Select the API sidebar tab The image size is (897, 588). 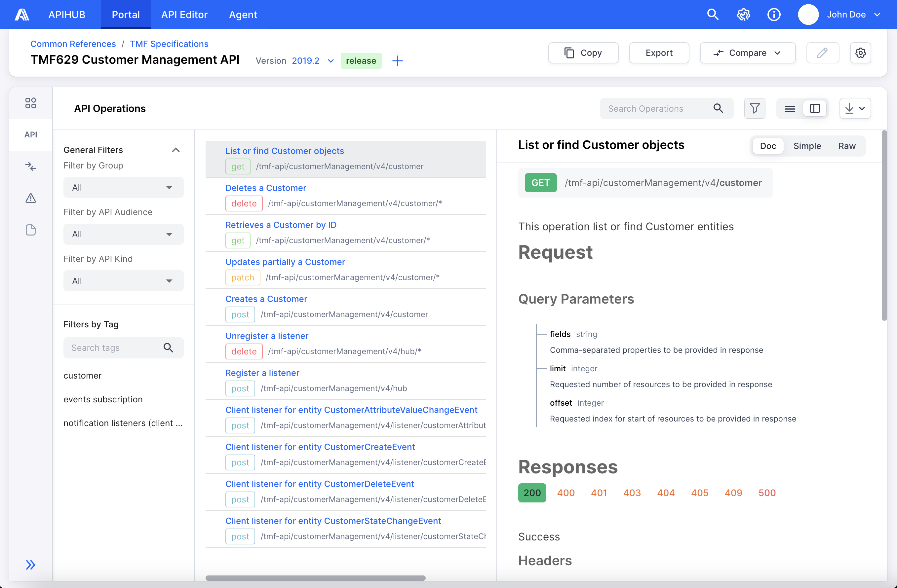click(30, 134)
